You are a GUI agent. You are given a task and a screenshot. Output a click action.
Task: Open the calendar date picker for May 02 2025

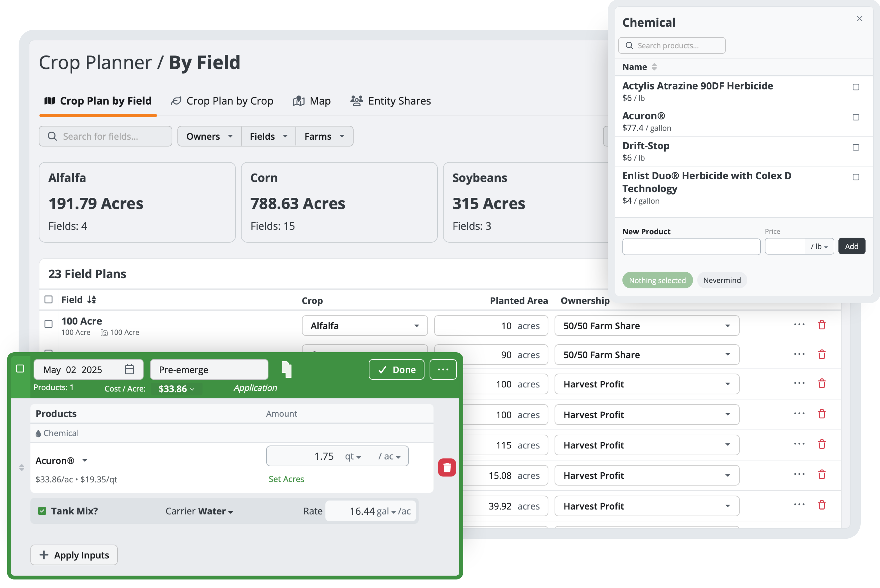129,369
